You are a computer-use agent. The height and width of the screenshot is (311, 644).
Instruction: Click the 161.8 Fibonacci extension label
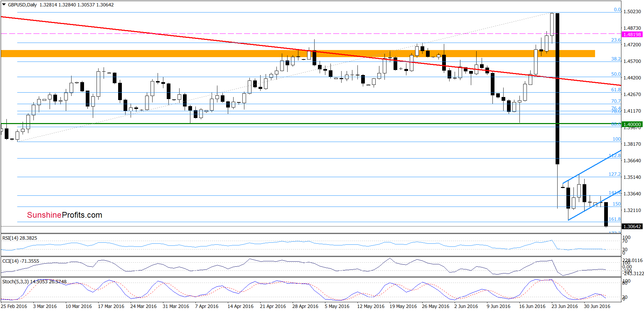(x=615, y=219)
